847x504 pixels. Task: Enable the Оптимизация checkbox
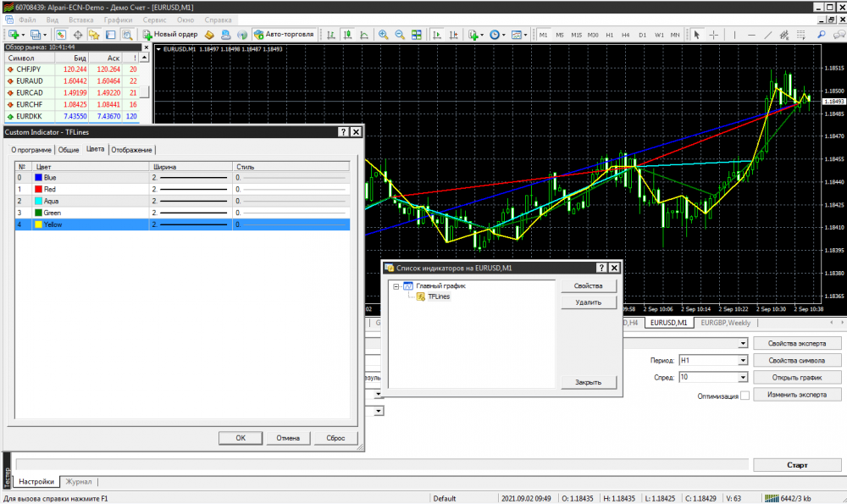coord(745,396)
